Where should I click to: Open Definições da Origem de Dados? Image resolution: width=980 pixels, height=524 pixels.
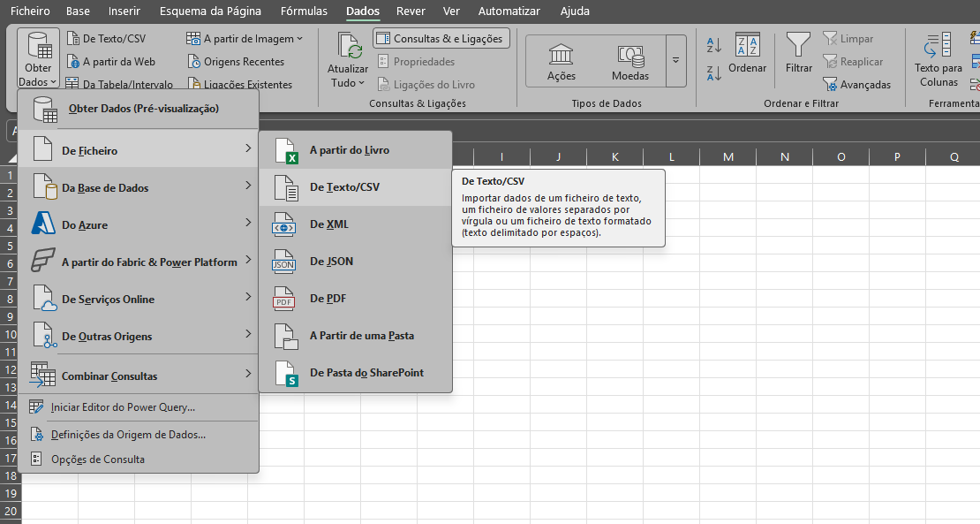[138, 435]
